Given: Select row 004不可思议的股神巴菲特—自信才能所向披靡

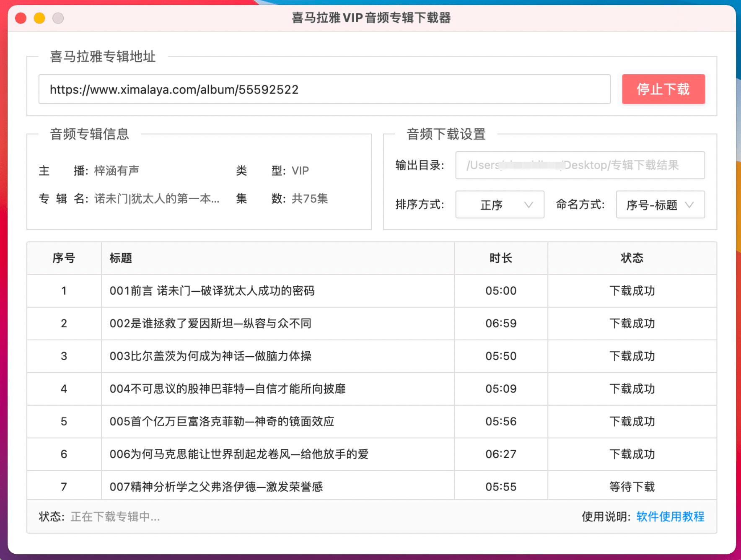Looking at the screenshot, I should tap(372, 389).
